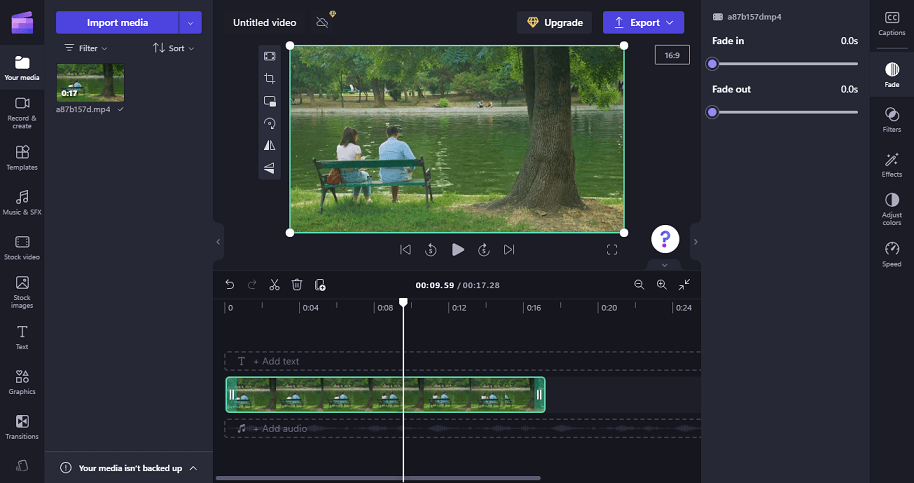Open the 16:9 aspect ratio selector
Viewport: 914px width, 483px height.
(672, 55)
